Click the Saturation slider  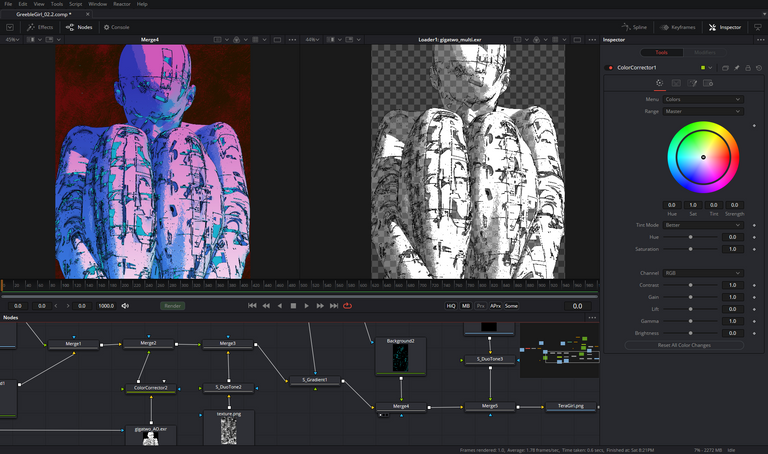(690, 249)
